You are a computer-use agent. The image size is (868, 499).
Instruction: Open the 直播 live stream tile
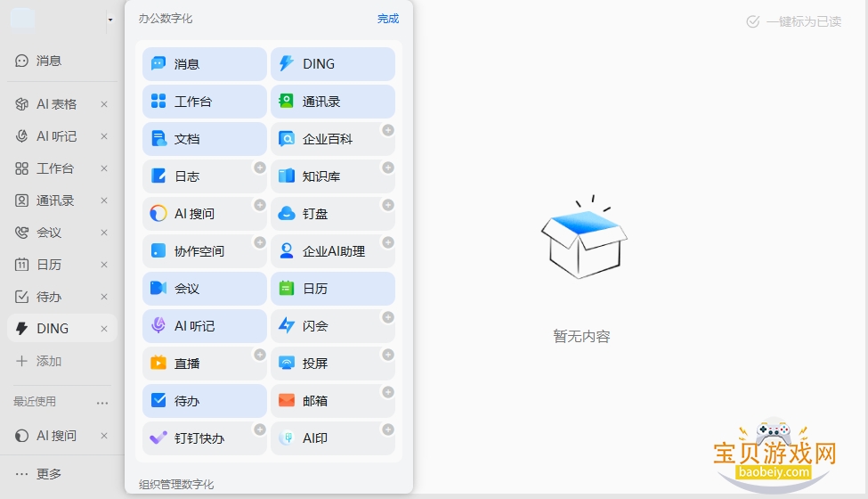[x=204, y=364]
